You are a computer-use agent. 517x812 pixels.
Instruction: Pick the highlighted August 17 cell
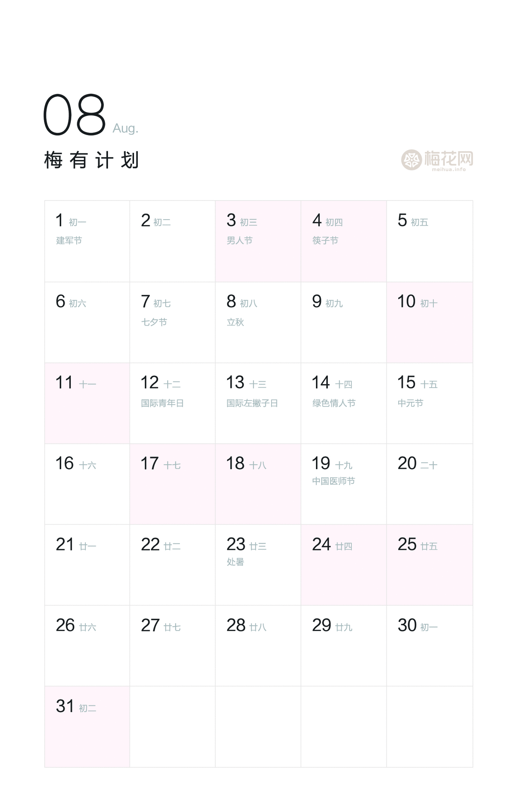tap(172, 484)
